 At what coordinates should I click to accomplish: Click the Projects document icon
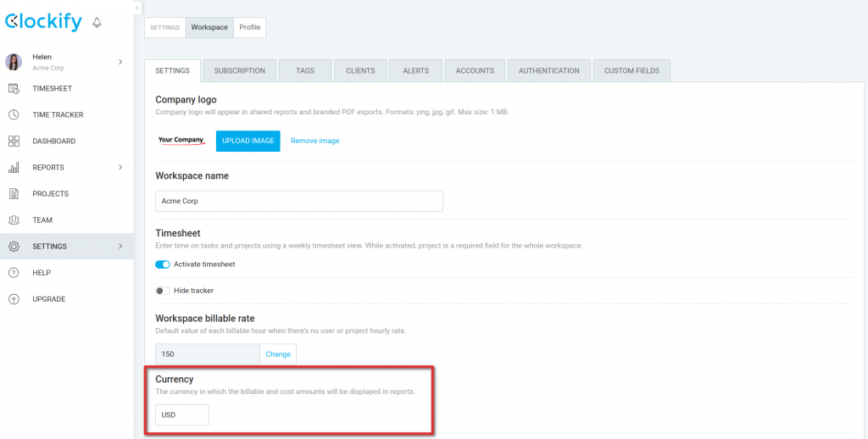(14, 194)
